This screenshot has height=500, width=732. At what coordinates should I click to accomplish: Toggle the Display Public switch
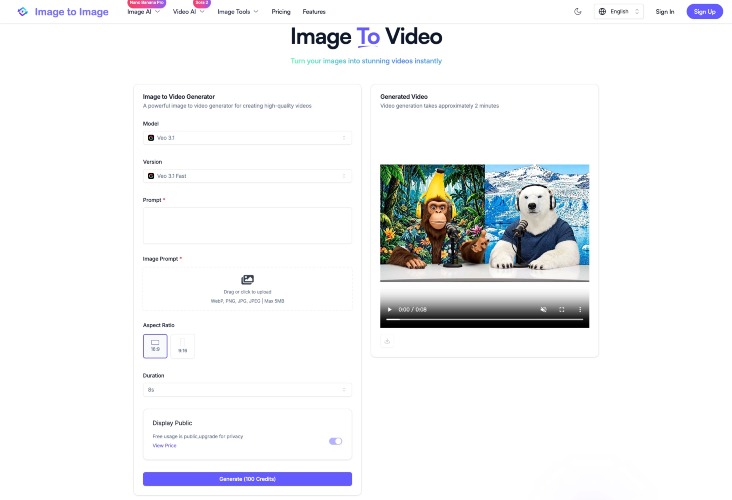335,441
